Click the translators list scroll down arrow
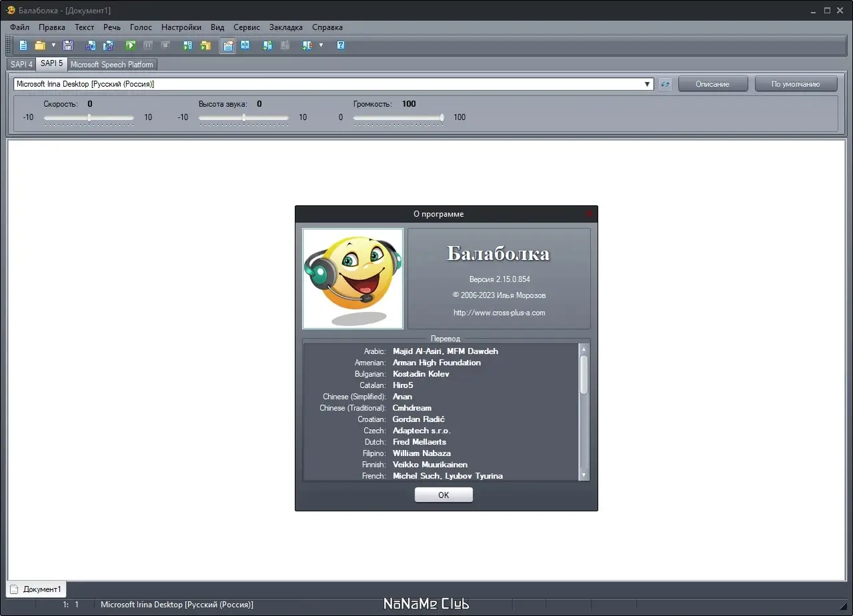 tap(584, 475)
